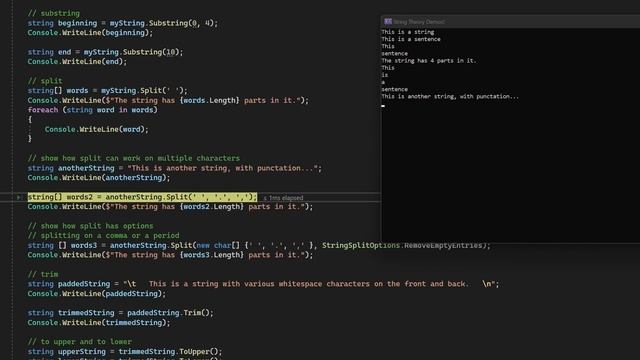Click the "// split" comment
This screenshot has width=640, height=360.
45,81
